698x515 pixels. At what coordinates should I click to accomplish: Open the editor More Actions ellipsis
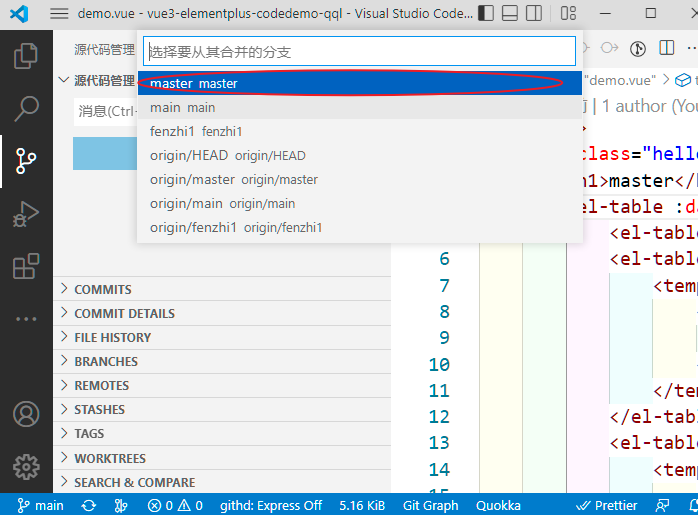(x=692, y=48)
